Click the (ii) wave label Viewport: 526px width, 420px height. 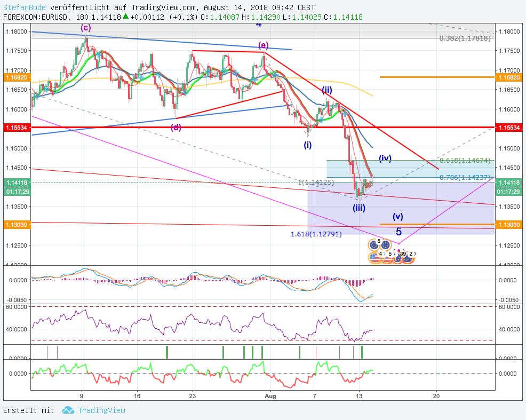[x=326, y=90]
